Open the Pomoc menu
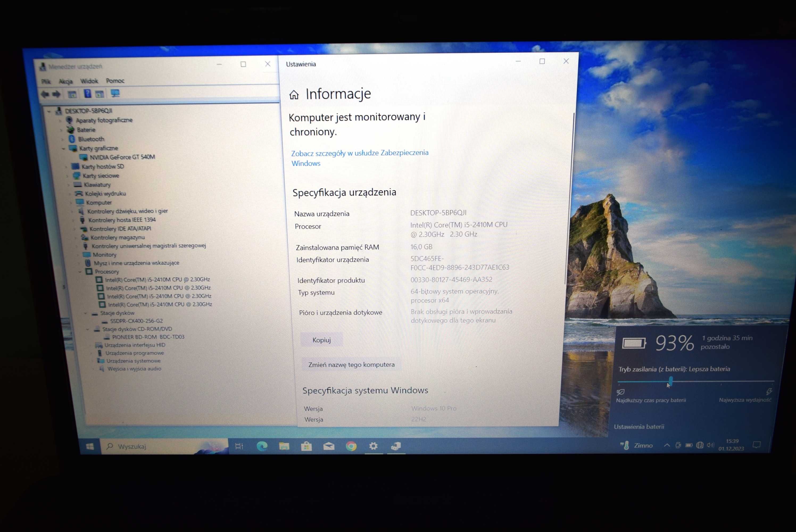Screen dimensions: 796x532 (x=115, y=81)
